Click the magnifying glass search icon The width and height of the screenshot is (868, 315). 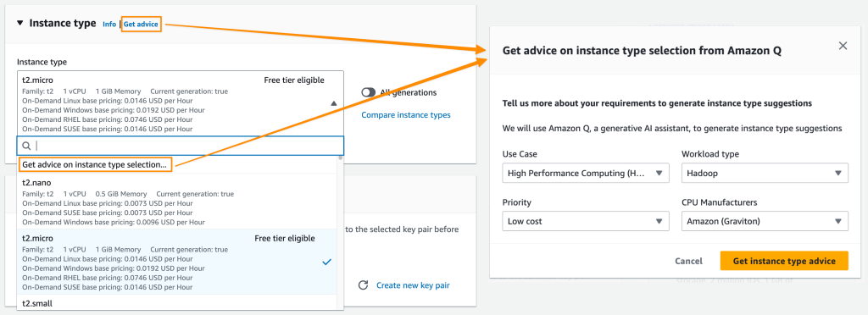[x=26, y=146]
